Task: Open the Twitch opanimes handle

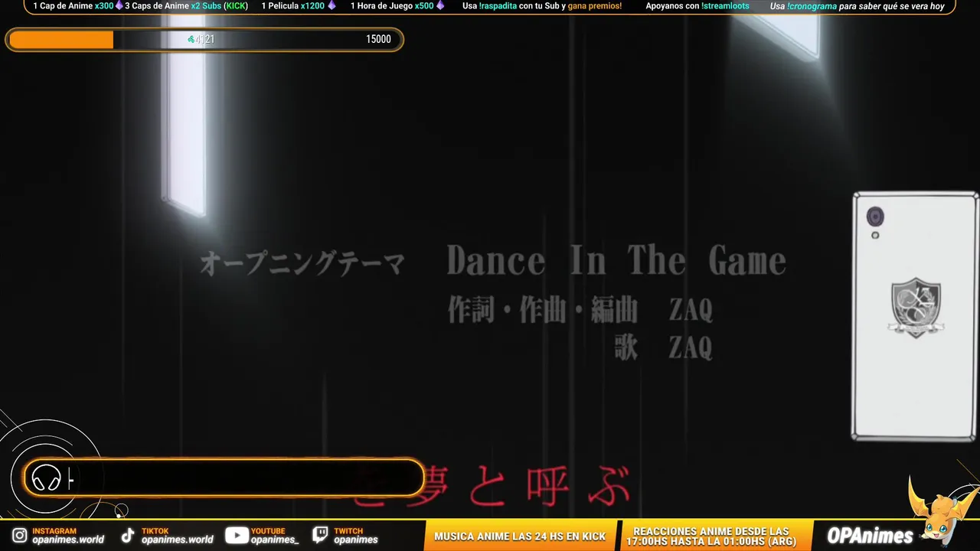Action: click(x=356, y=540)
